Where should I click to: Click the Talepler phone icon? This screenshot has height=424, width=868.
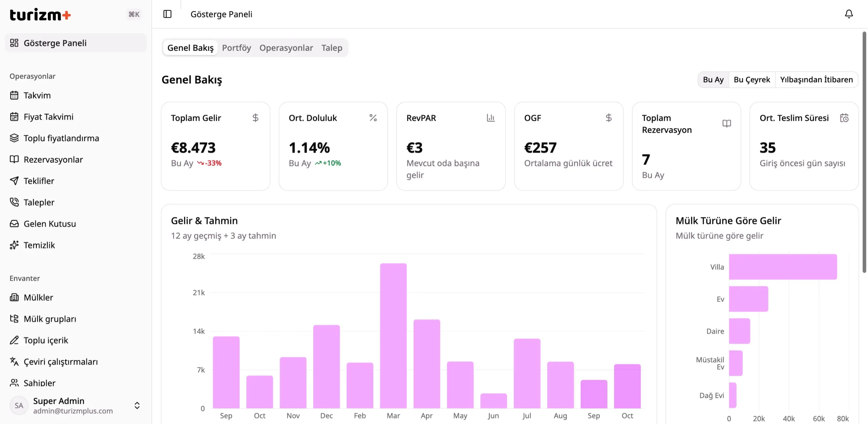14,202
